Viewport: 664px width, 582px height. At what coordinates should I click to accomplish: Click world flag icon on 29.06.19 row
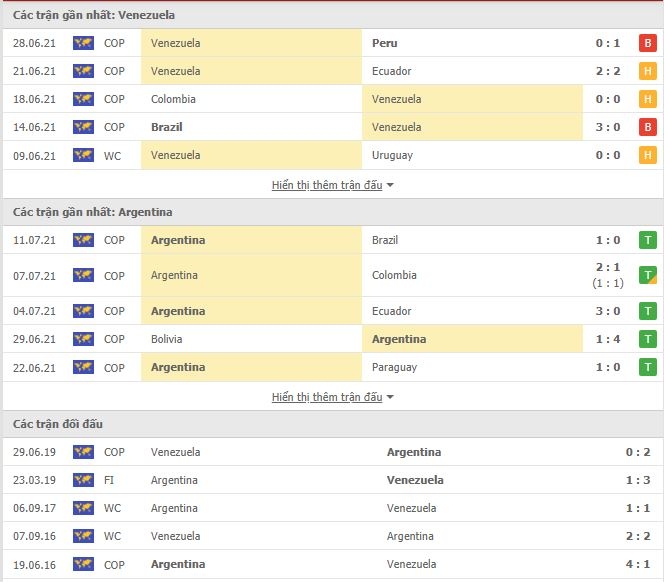point(83,452)
